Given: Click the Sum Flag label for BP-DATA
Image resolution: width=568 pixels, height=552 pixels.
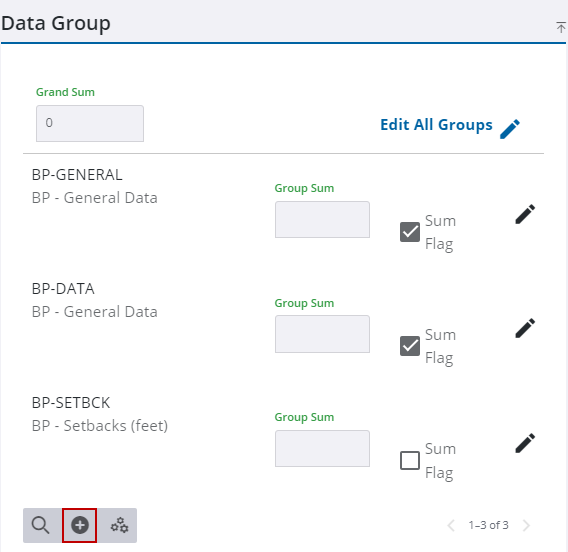Looking at the screenshot, I should [440, 347].
